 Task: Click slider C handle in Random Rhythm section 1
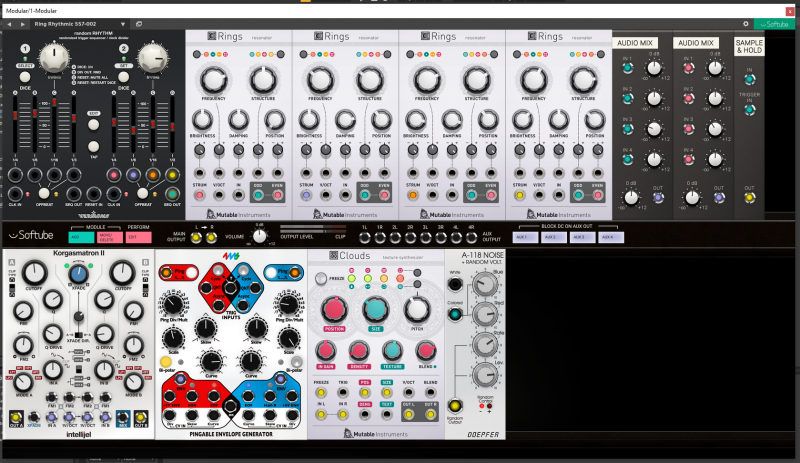click(55, 101)
